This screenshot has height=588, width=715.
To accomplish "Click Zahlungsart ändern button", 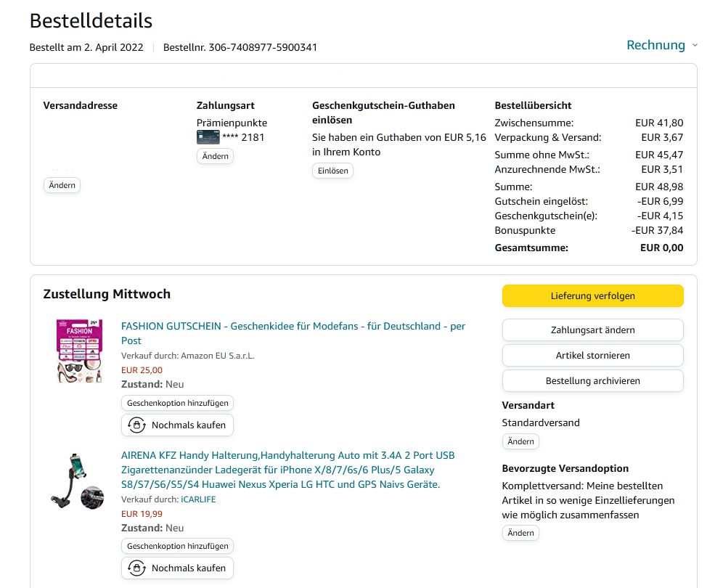I will pyautogui.click(x=592, y=330).
